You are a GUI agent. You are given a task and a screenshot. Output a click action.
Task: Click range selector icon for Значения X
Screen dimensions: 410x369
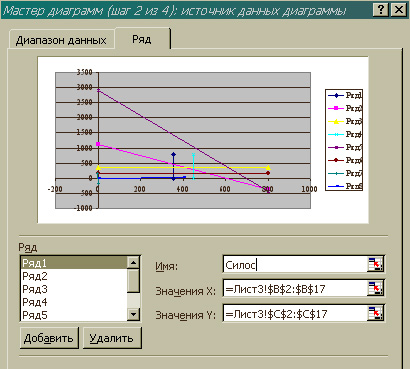point(376,288)
